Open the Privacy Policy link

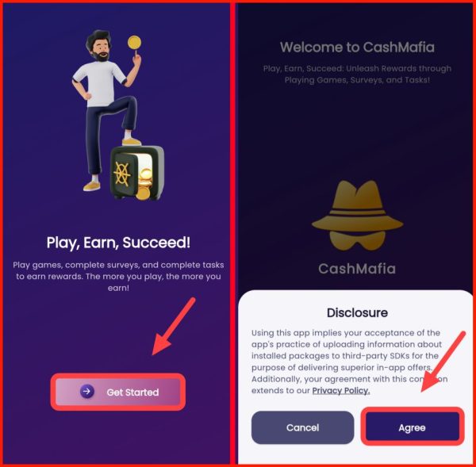pos(341,390)
